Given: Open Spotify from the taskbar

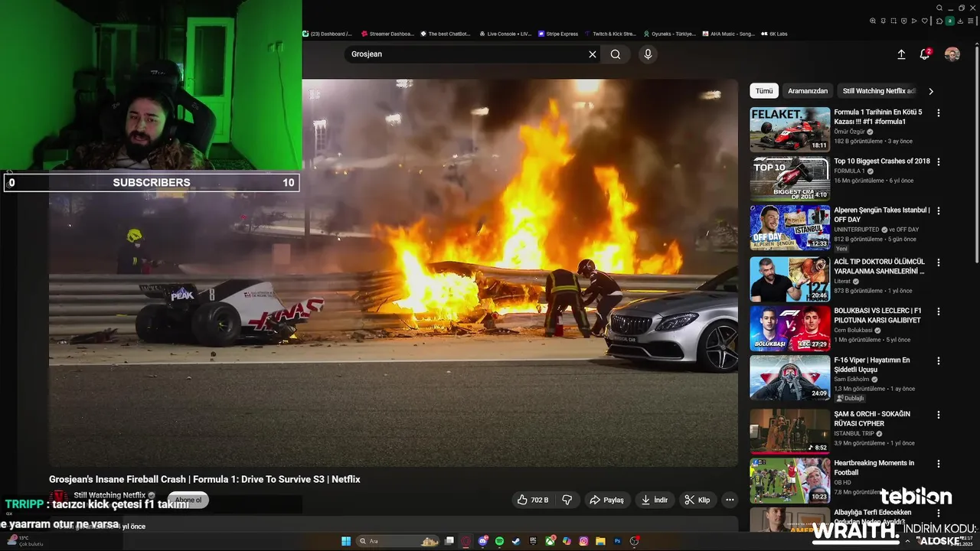Looking at the screenshot, I should click(499, 541).
